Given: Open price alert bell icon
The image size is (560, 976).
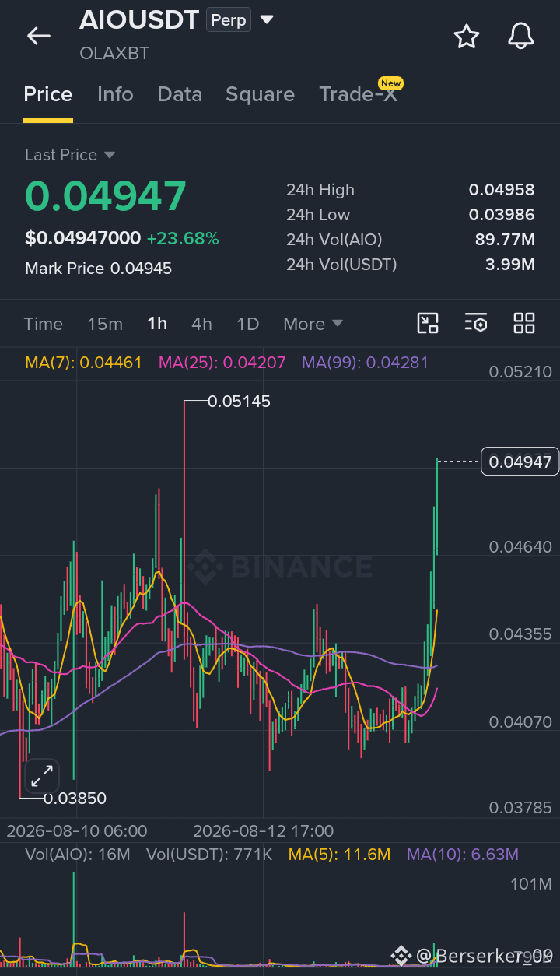Looking at the screenshot, I should click(x=521, y=36).
